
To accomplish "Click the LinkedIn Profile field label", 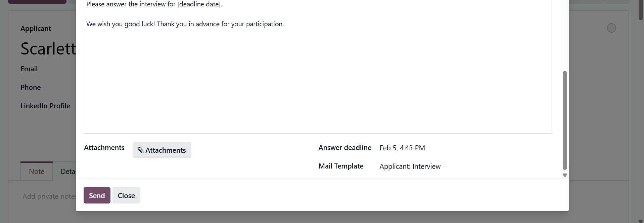I will (45, 106).
